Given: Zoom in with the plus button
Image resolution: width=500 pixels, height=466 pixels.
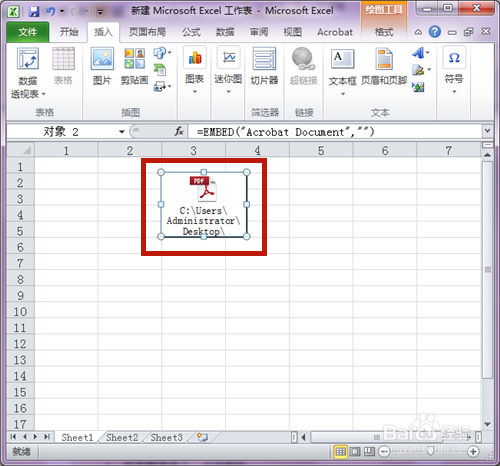Looking at the screenshot, I should [473, 452].
